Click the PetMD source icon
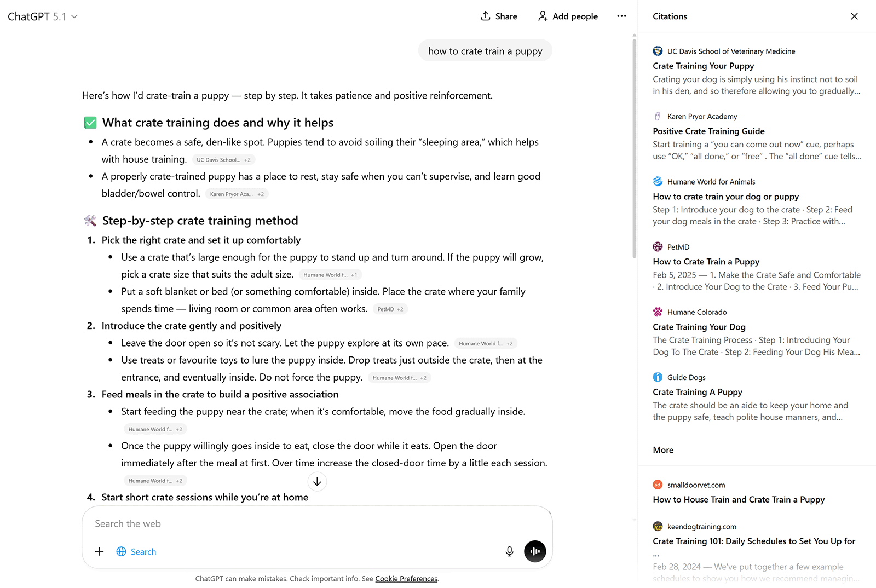The image size is (876, 588). (x=657, y=246)
